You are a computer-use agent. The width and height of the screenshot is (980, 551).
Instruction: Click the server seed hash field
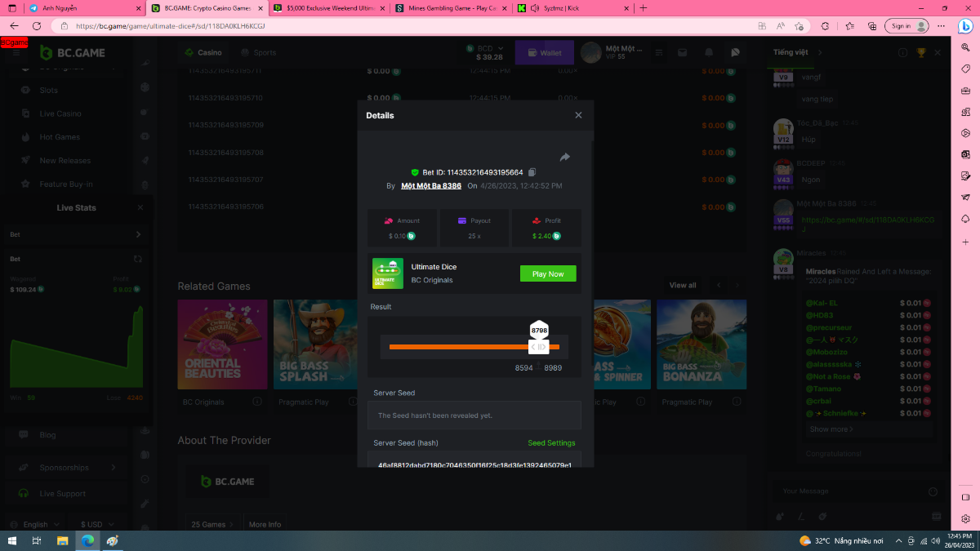point(474,464)
